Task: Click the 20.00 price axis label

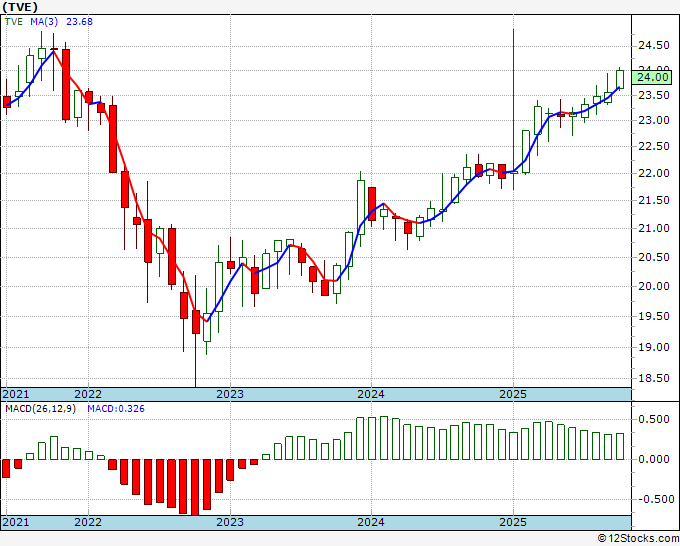Action: 654,286
